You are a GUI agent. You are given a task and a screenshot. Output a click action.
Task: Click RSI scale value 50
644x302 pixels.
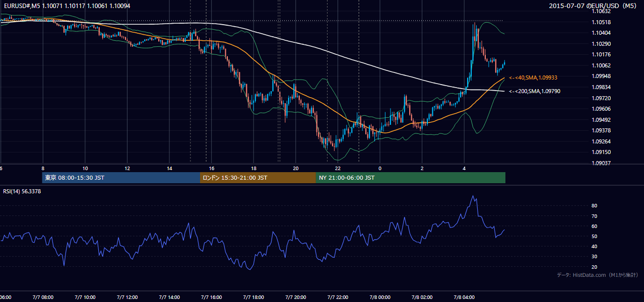click(595, 236)
